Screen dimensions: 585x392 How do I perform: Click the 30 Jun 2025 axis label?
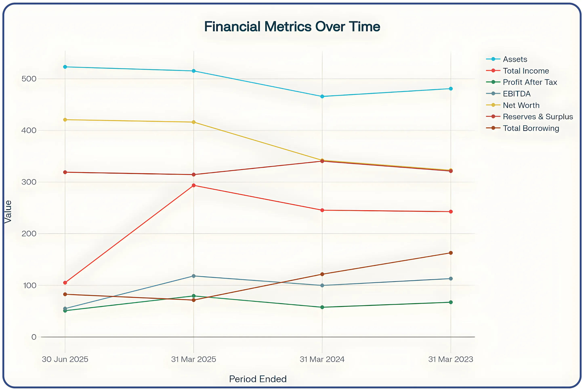[x=65, y=359]
